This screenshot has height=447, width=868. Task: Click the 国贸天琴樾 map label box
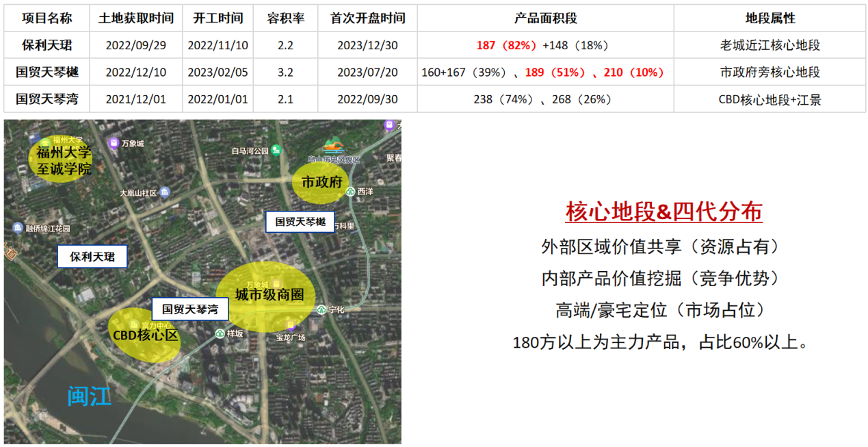(300, 222)
